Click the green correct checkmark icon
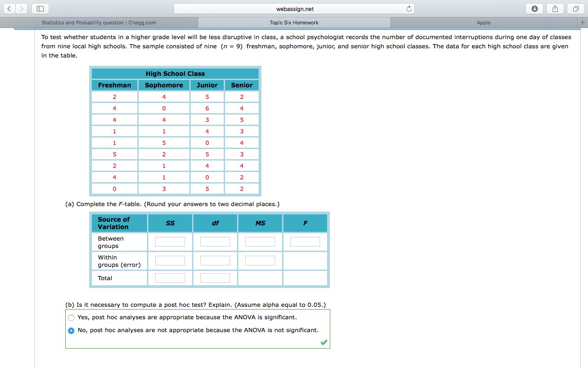 click(x=324, y=342)
